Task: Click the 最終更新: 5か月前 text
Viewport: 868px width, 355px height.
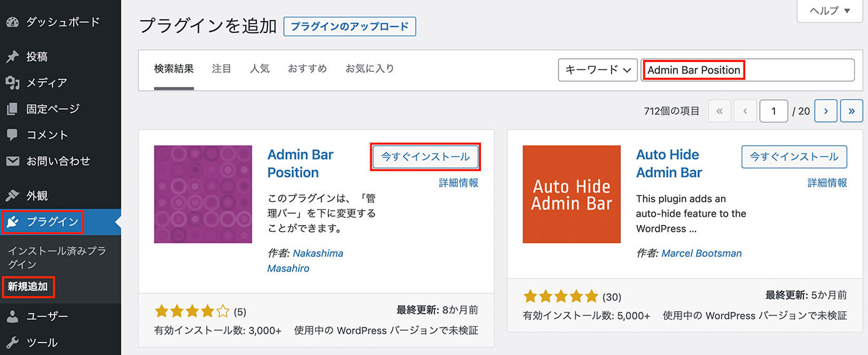Action: pyautogui.click(x=806, y=295)
